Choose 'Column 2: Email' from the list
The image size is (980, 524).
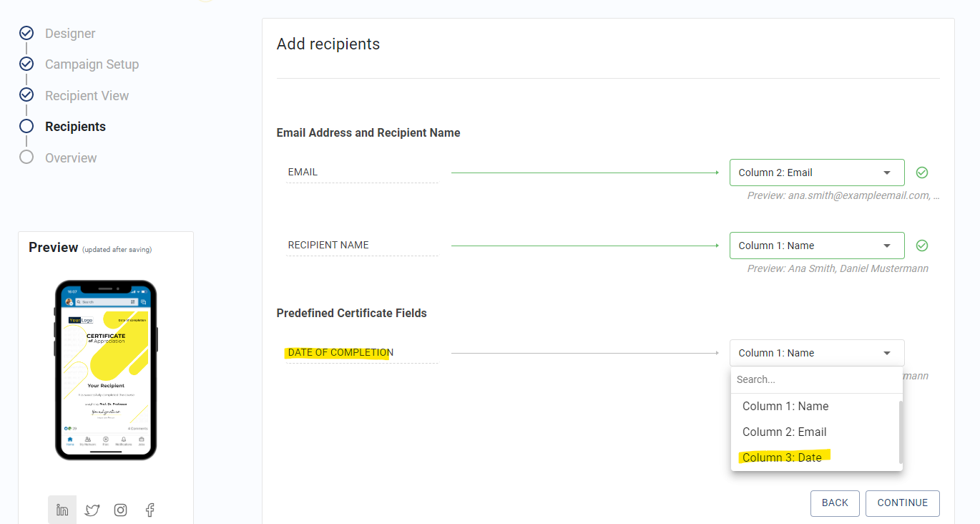click(x=784, y=432)
